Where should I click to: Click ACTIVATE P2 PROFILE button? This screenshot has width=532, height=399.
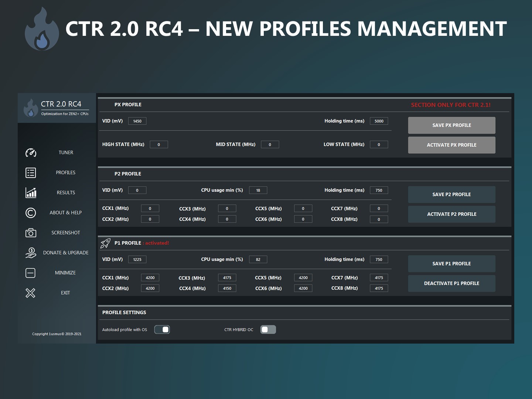point(451,214)
